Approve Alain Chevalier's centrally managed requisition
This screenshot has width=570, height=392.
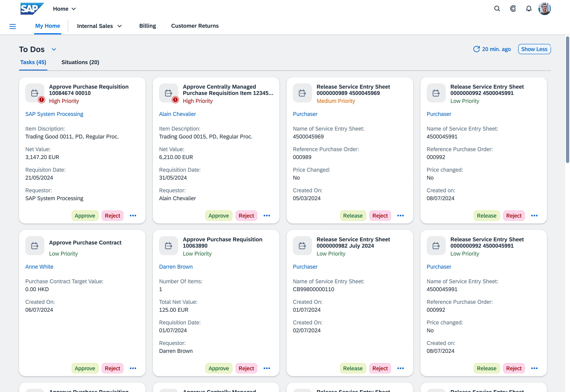[218, 216]
